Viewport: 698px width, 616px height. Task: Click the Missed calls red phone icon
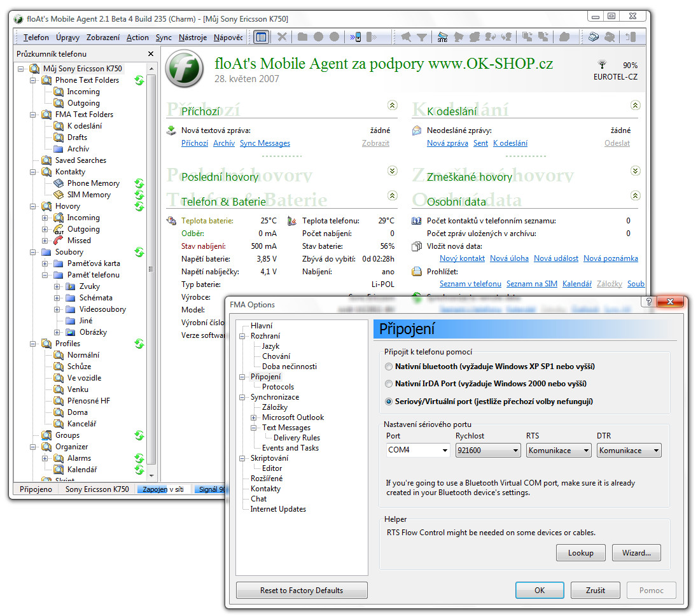(59, 241)
